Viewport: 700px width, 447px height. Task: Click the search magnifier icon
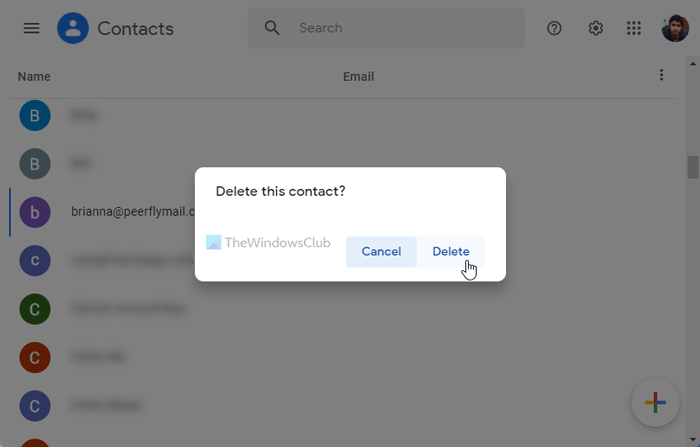272,28
